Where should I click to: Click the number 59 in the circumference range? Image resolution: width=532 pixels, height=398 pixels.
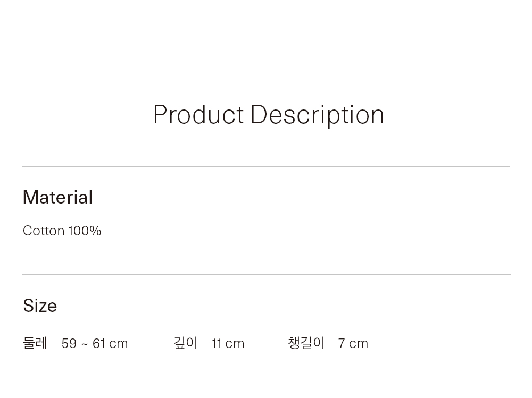[69, 343]
